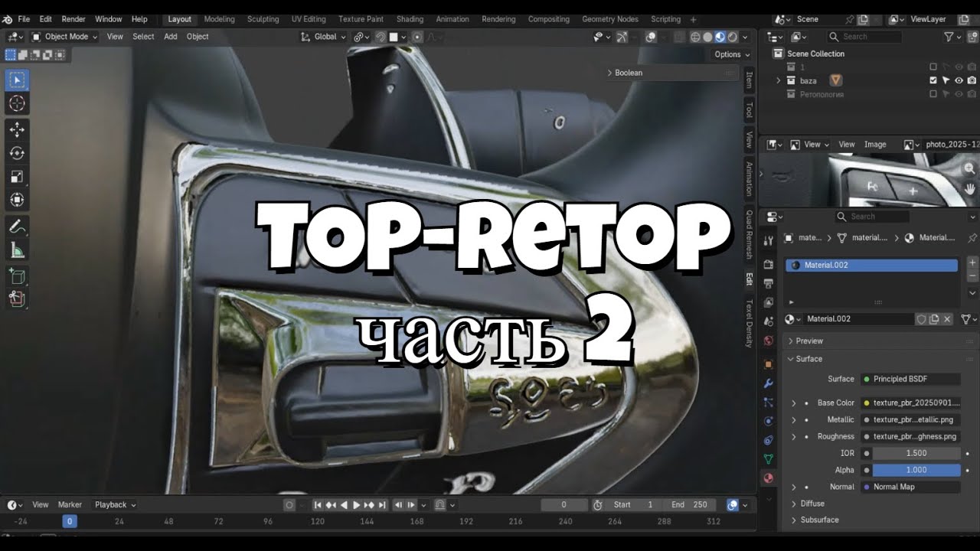Toggle auto keying record button
The height and width of the screenshot is (551, 980).
[289, 505]
